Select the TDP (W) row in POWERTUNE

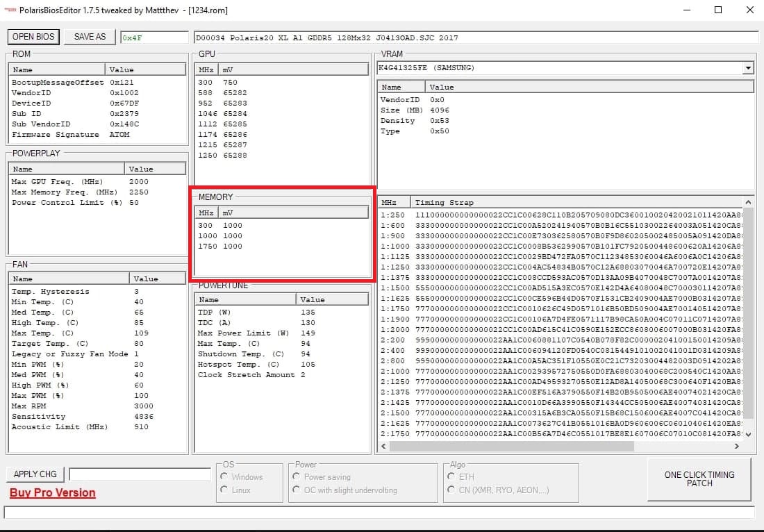tap(281, 313)
